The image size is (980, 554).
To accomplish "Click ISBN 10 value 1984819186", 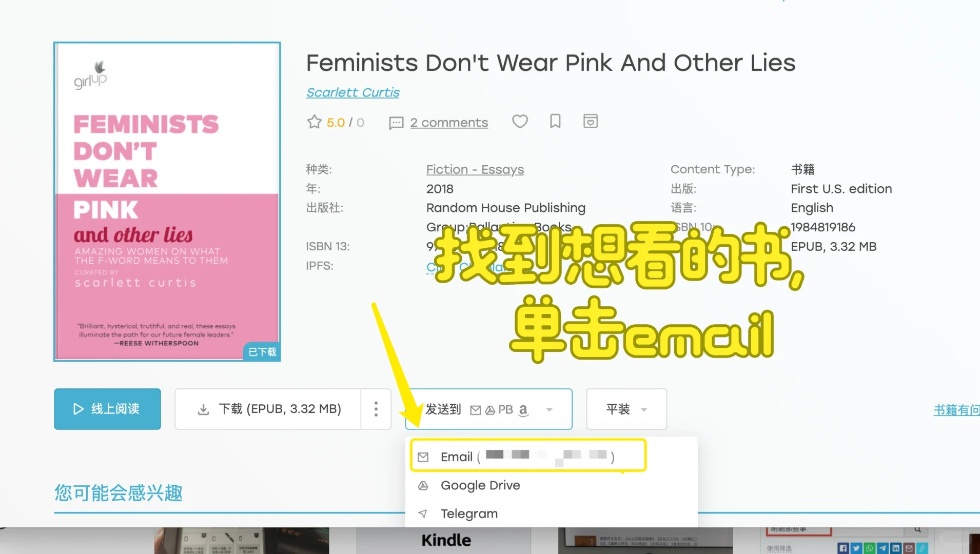I will pyautogui.click(x=823, y=227).
